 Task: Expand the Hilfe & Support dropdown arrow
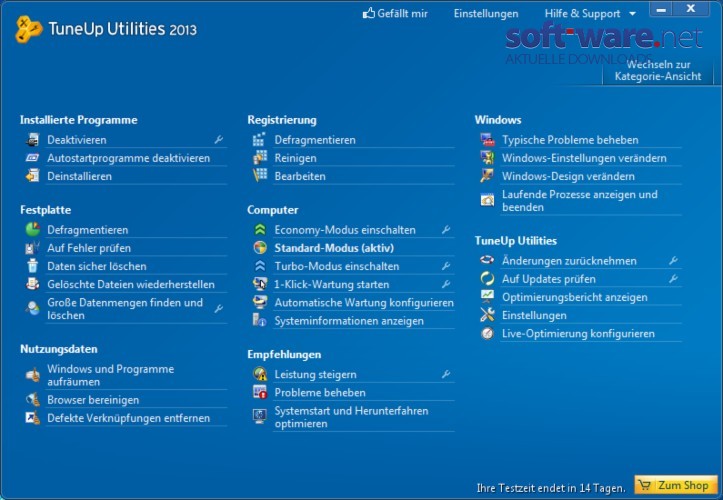pos(633,14)
